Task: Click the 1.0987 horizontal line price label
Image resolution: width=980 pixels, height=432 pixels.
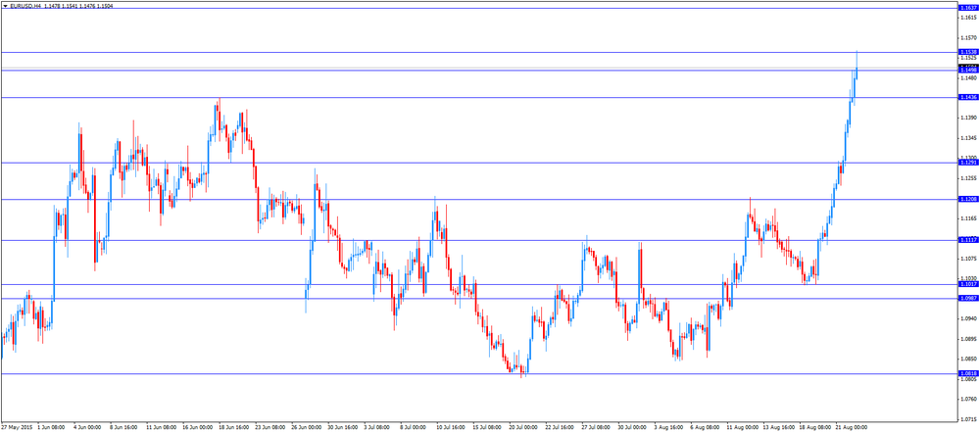Action: [x=968, y=298]
